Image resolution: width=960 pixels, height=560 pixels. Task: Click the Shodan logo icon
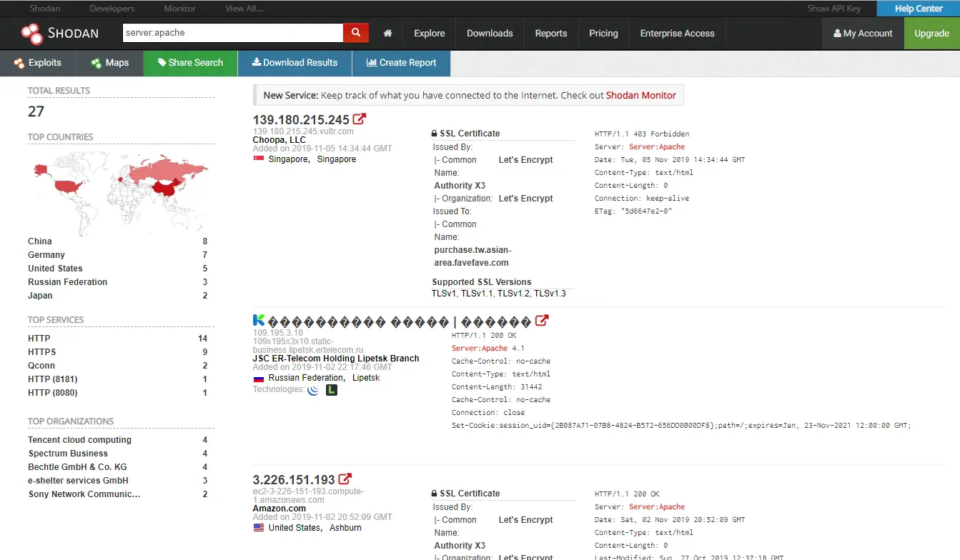[32, 33]
